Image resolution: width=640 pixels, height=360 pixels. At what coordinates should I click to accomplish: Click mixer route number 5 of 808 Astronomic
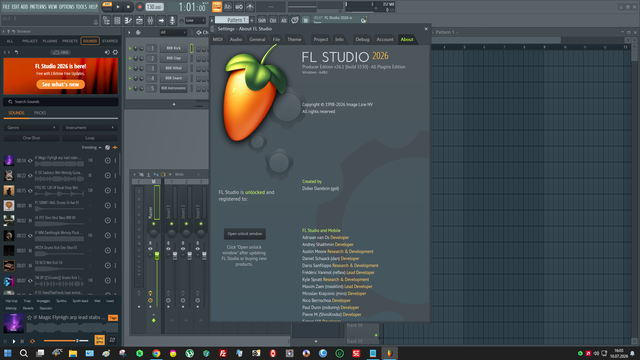click(x=151, y=88)
